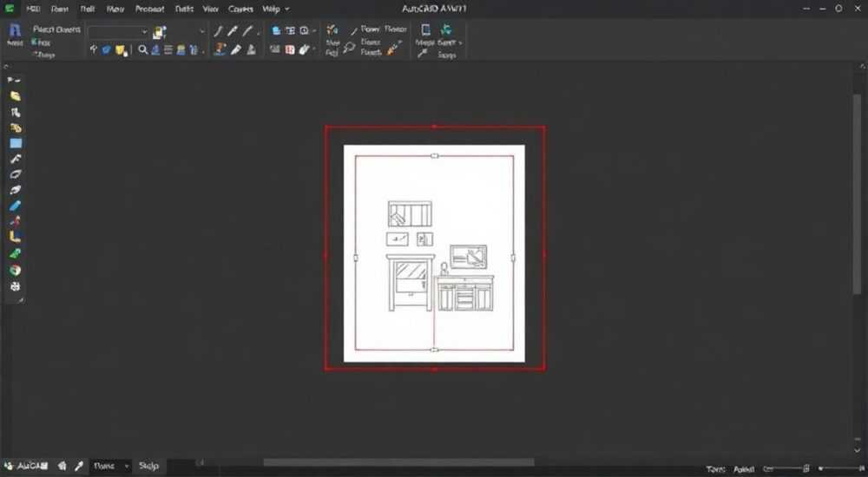Open the Procaat menu
868x477 pixels.
pos(149,9)
